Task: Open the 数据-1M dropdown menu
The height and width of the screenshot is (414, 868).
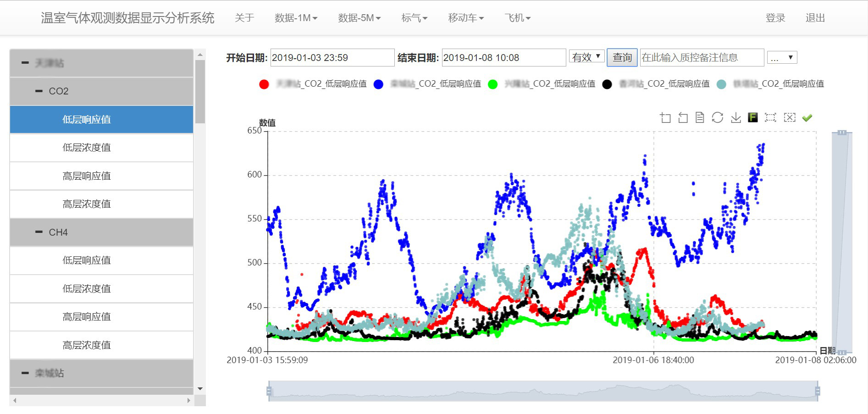Action: 296,18
